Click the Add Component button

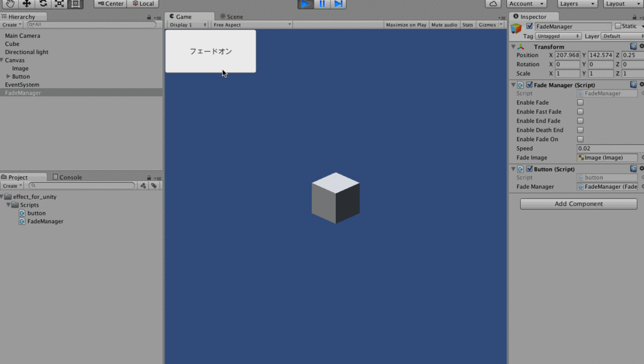[x=577, y=203]
